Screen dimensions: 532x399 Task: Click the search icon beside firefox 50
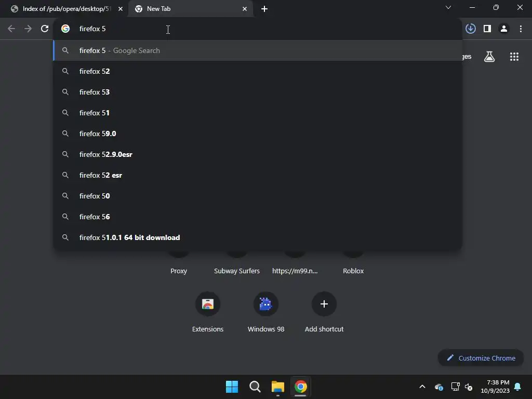point(65,196)
